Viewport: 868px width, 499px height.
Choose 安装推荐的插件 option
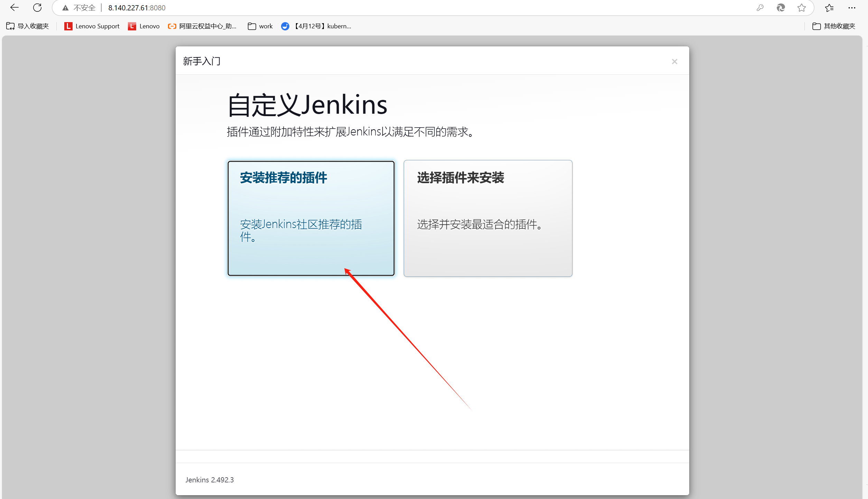click(x=311, y=218)
